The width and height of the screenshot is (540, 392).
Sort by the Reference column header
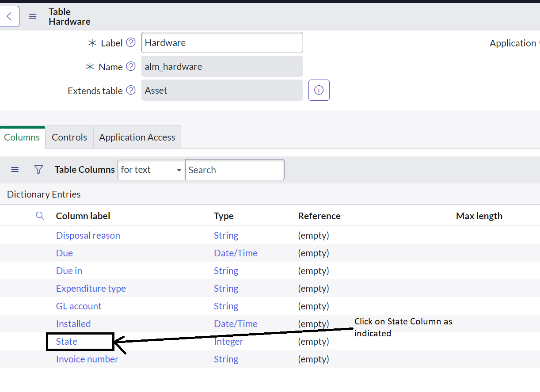coord(319,216)
